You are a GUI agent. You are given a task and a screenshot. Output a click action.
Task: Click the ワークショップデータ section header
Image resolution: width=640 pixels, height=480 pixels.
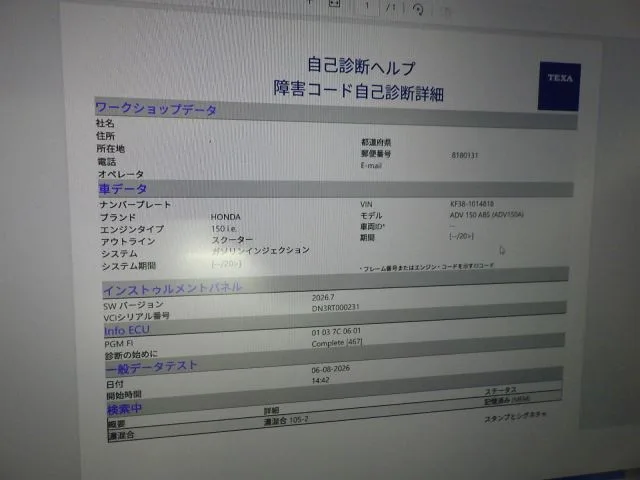pyautogui.click(x=156, y=109)
